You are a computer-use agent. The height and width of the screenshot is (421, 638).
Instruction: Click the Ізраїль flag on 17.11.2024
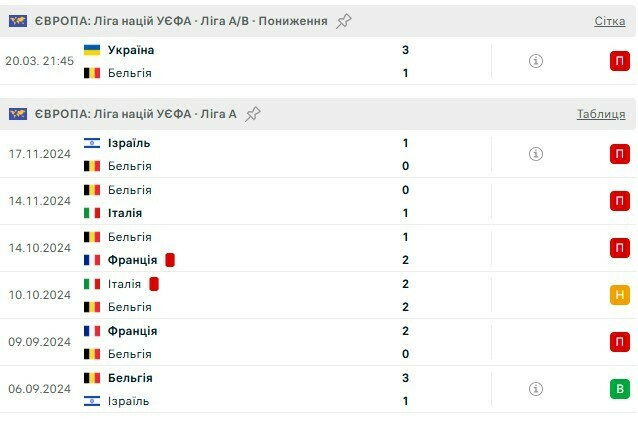click(x=92, y=143)
